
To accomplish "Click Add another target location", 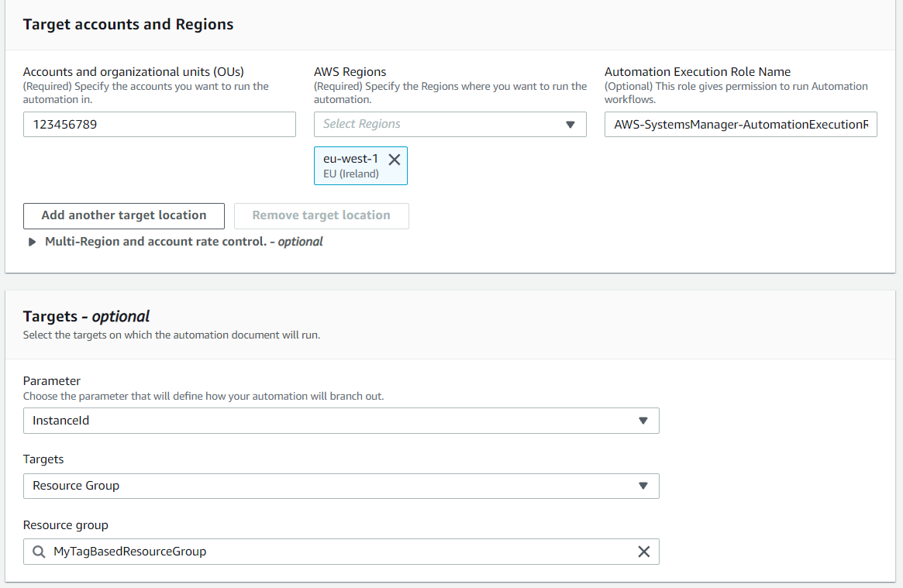I will [x=123, y=215].
